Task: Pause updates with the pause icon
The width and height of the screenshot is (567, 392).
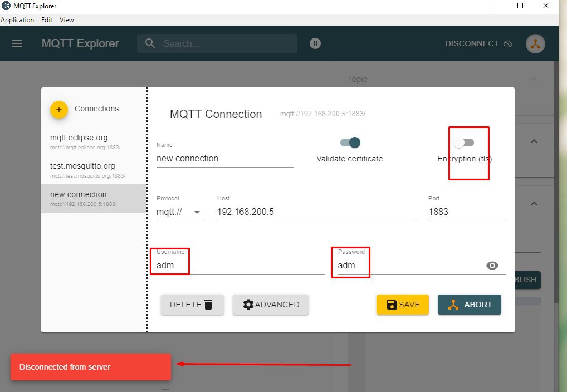Action: point(315,43)
